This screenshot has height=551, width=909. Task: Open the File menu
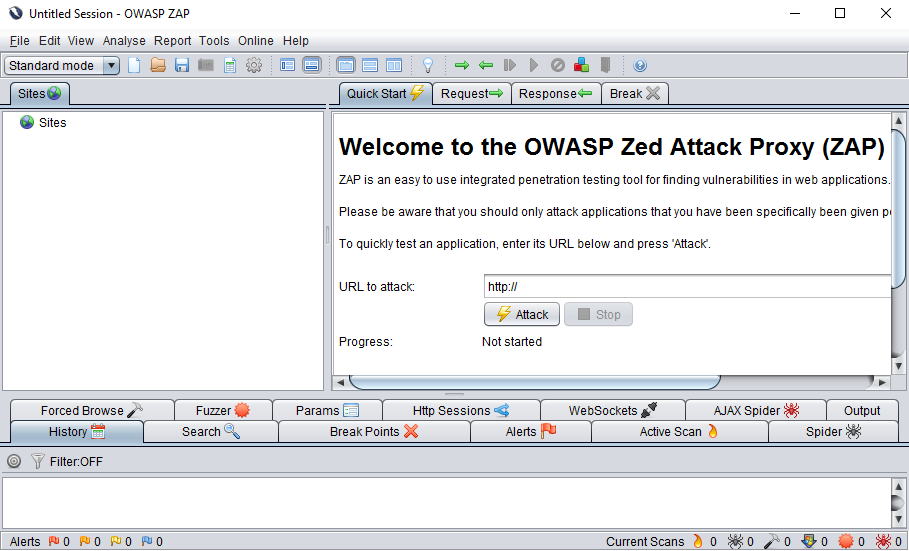(20, 41)
